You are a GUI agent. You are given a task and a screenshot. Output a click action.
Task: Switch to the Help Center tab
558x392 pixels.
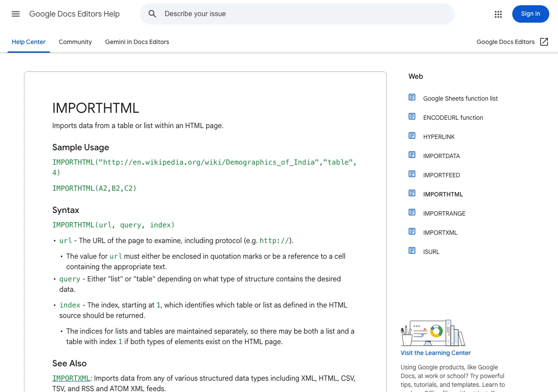29,42
